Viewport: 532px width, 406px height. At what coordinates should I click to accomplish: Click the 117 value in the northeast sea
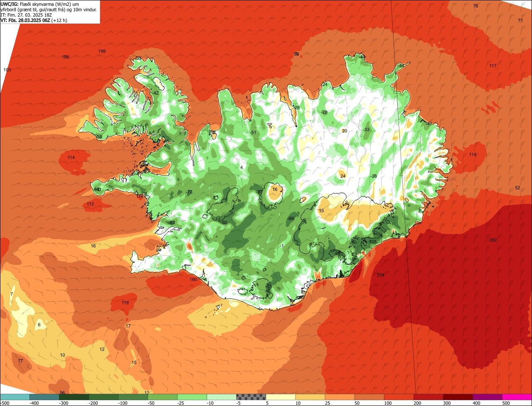493,66
